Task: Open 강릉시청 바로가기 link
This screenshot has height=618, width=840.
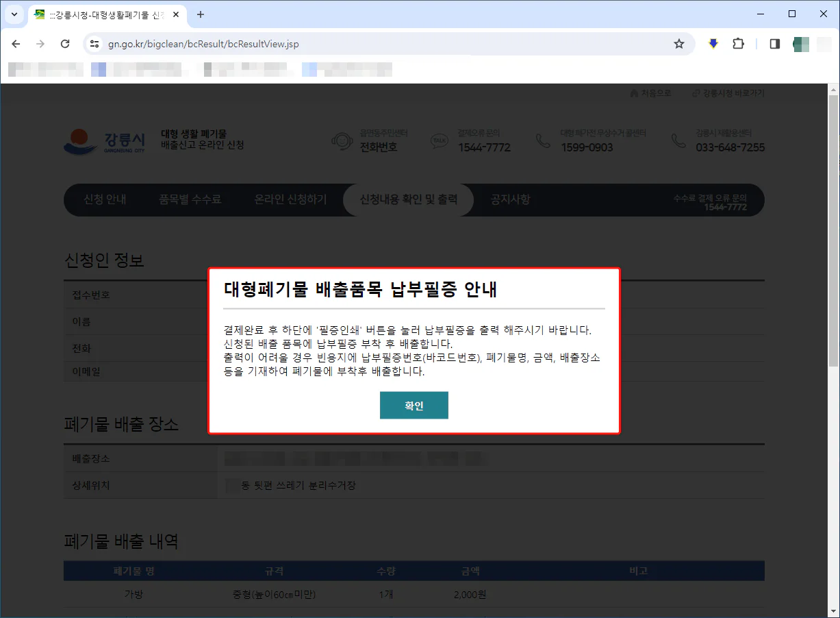Action: click(728, 93)
